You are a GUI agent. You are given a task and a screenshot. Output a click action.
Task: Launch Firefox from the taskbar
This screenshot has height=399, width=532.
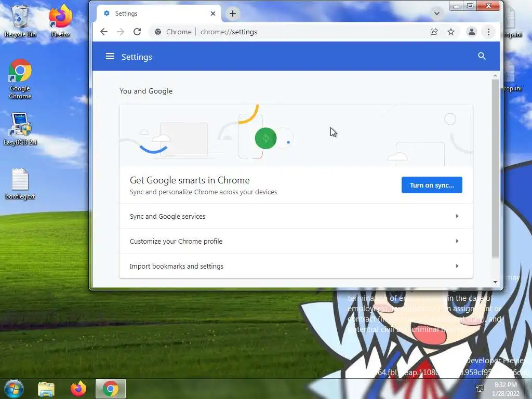tap(78, 389)
